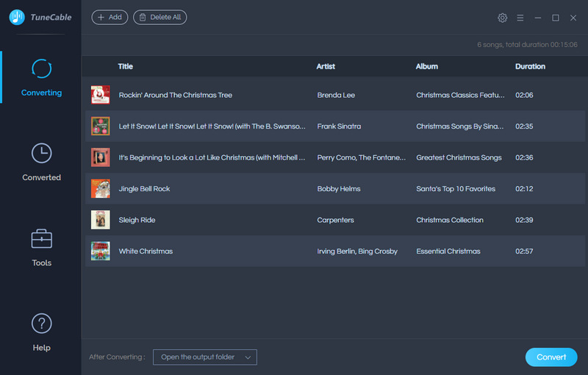This screenshot has width=588, height=375.
Task: Click artist Perry Como, The Fontane...
Action: 361,157
